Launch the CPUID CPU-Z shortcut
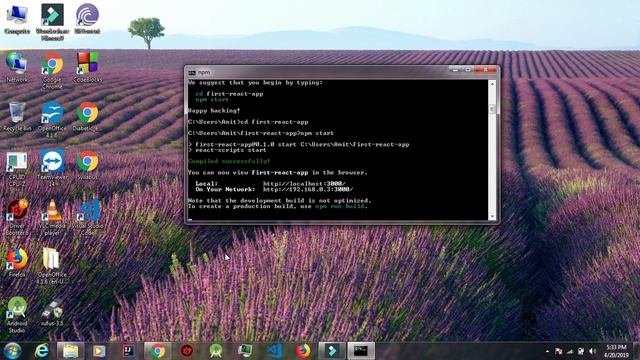Screen dimensions: 640x360 (17, 168)
